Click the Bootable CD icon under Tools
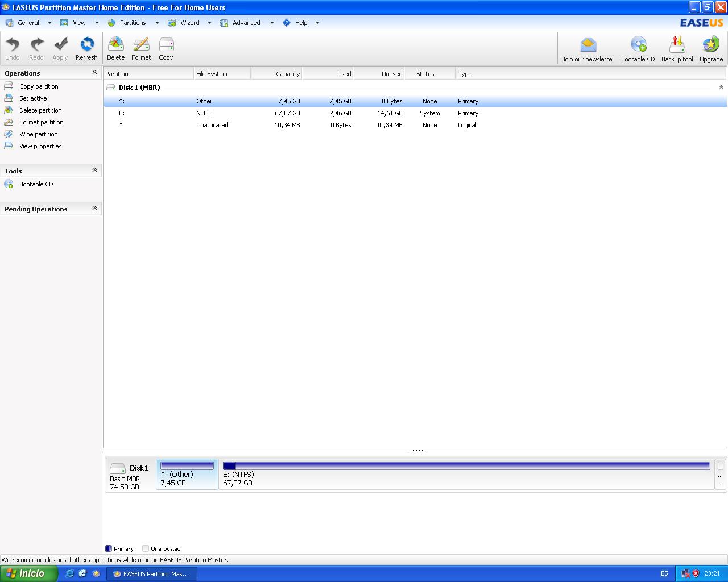728x582 pixels. [x=9, y=184]
